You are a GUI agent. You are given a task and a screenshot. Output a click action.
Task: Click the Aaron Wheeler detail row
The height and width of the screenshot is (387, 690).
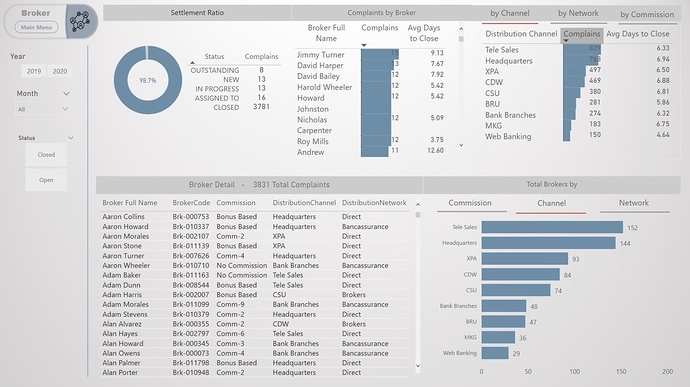pos(255,265)
